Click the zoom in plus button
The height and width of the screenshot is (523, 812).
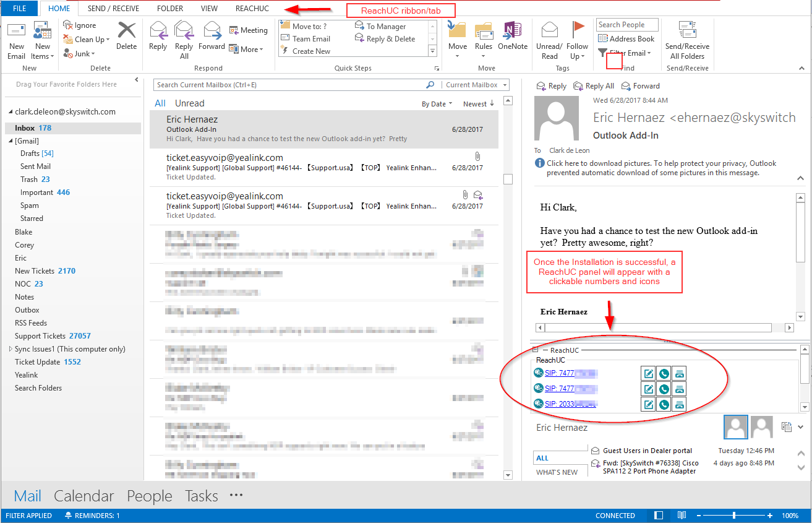click(770, 516)
